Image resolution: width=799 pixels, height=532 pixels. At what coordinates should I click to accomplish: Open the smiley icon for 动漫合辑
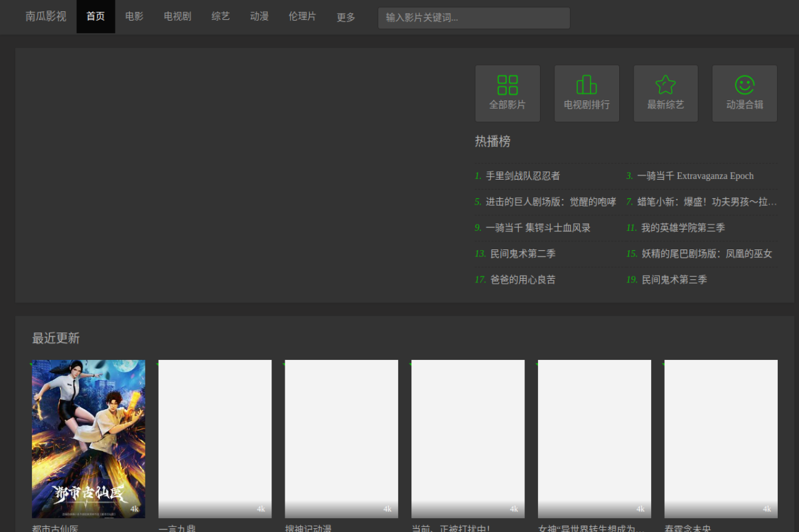(x=744, y=85)
